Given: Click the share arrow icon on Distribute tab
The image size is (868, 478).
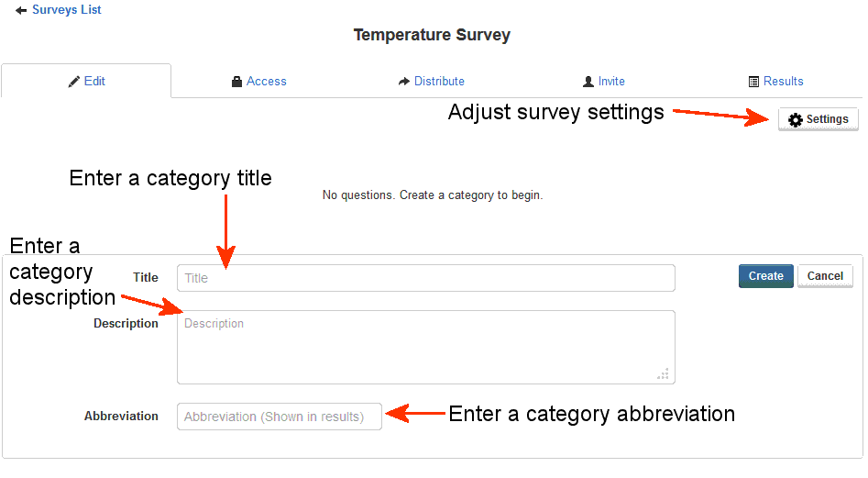Looking at the screenshot, I should pyautogui.click(x=404, y=82).
